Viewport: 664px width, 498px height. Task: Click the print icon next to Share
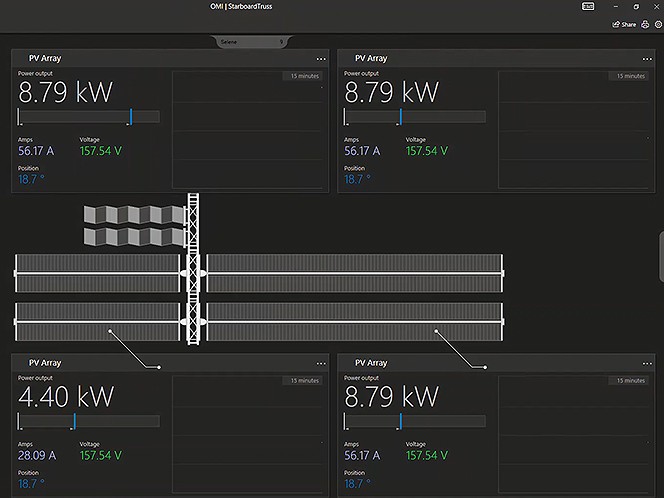tap(644, 24)
